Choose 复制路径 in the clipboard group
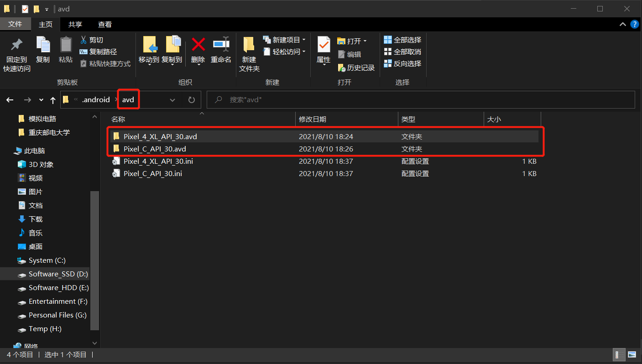 pos(98,52)
